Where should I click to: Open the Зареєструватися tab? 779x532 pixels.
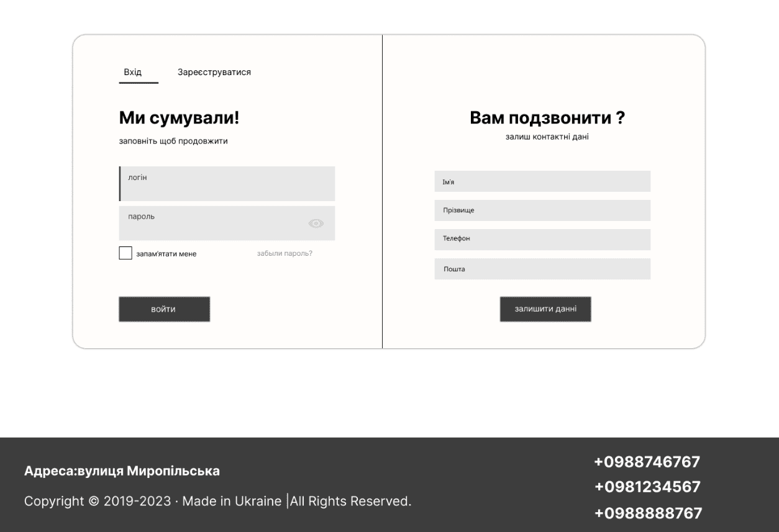(x=214, y=73)
